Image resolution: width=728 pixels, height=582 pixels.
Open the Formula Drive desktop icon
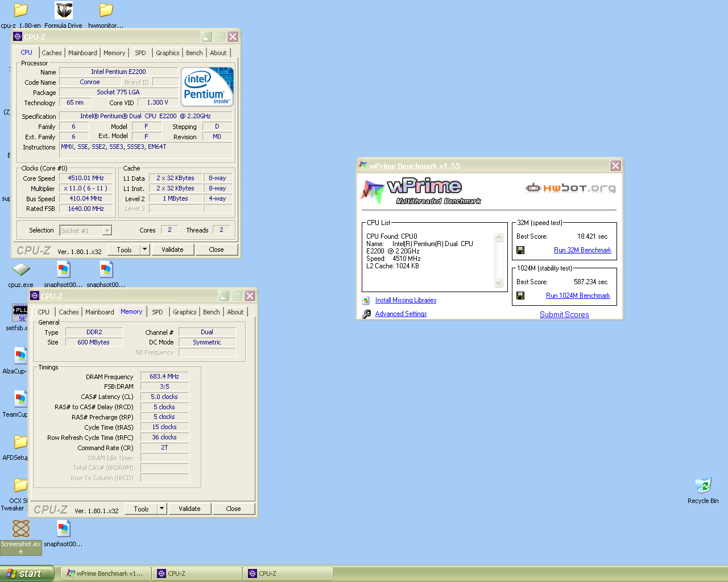64,10
